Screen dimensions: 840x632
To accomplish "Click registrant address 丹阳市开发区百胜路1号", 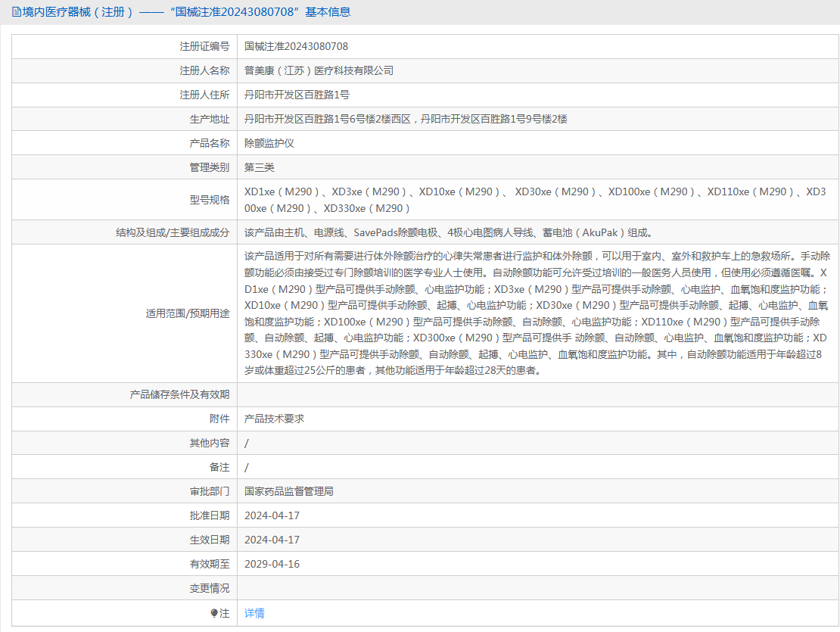I will [x=297, y=95].
